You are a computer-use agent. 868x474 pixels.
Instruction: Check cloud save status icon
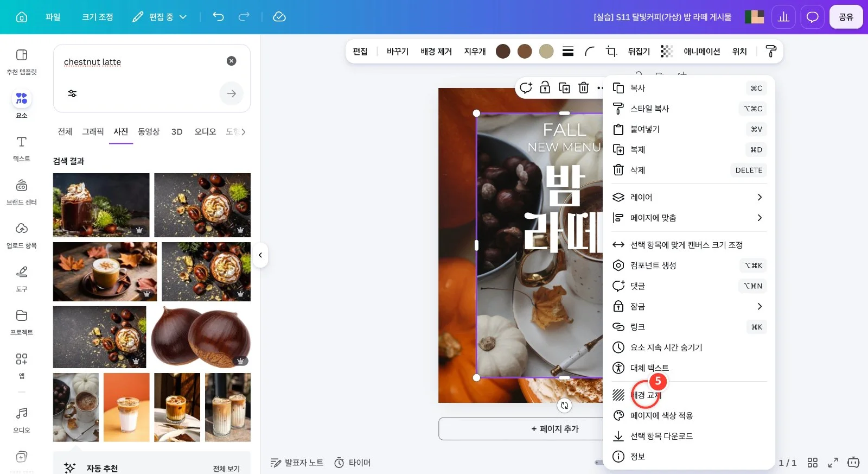coord(279,17)
